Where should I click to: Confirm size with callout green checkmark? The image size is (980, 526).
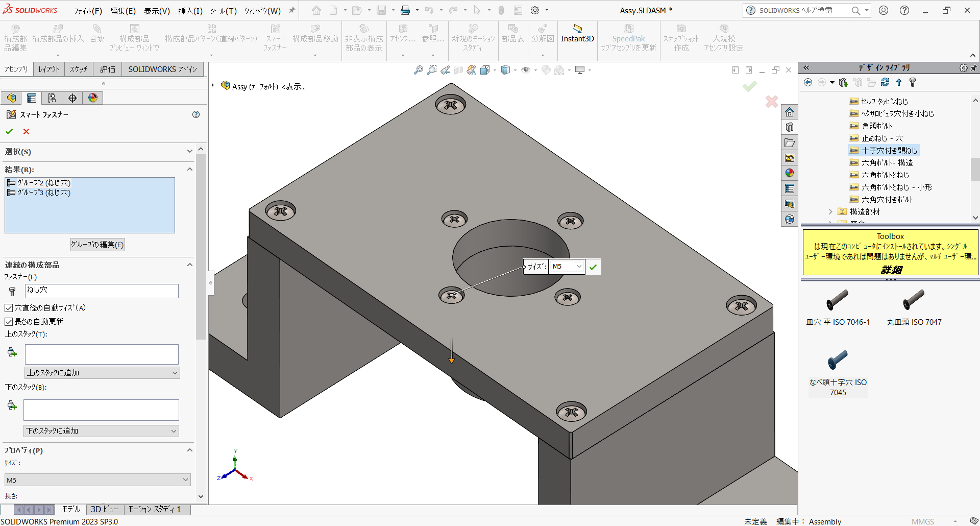[x=593, y=267]
